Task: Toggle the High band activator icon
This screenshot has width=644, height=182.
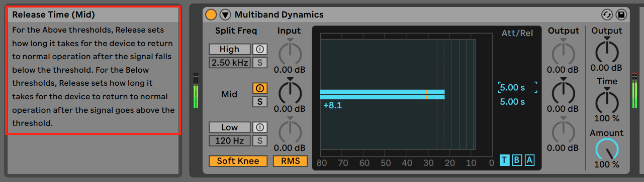Action: pos(260,49)
